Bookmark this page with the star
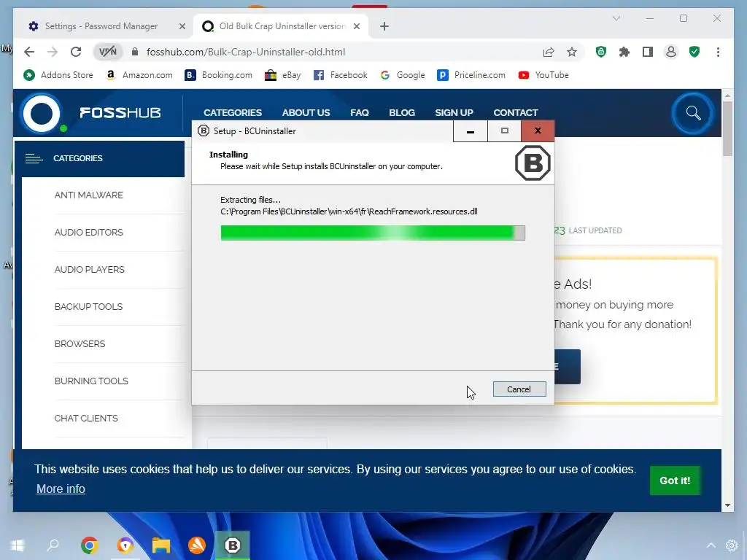 point(572,52)
